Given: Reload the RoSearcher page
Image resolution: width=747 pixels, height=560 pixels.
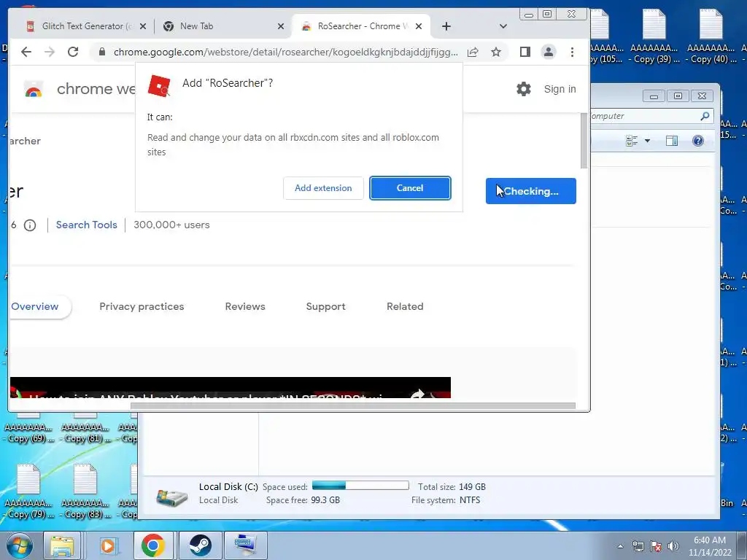Looking at the screenshot, I should [x=72, y=52].
